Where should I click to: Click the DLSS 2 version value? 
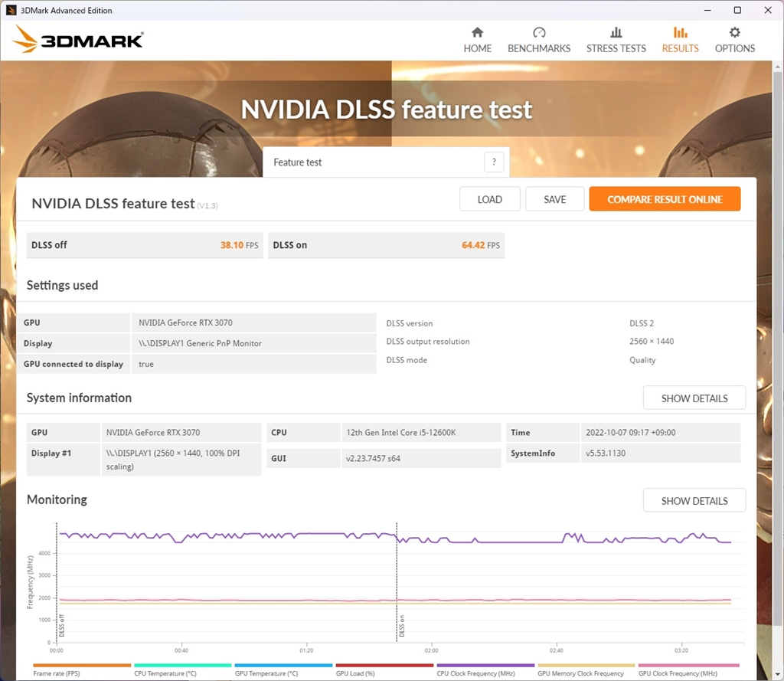[x=642, y=323]
